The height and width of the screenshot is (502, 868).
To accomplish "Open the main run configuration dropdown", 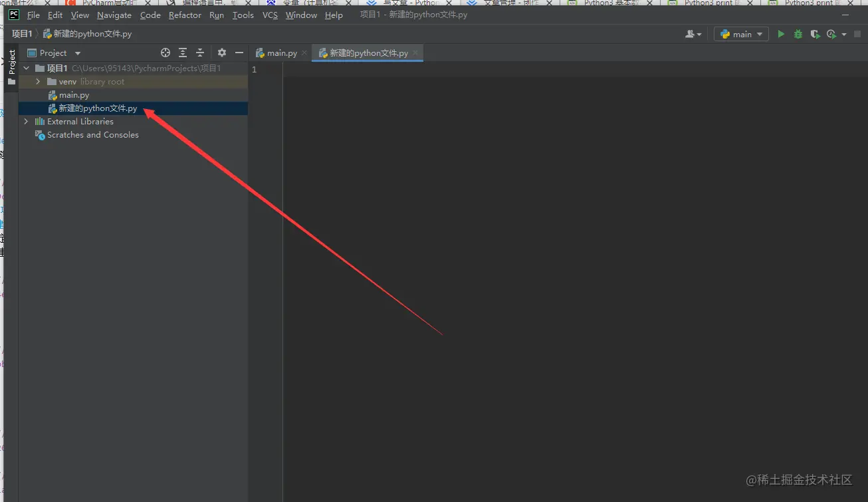I will coord(741,34).
